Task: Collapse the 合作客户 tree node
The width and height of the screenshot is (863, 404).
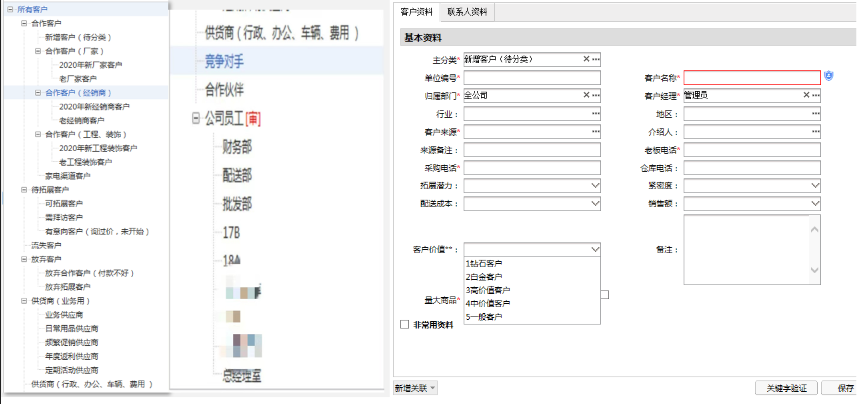Action: pos(24,23)
